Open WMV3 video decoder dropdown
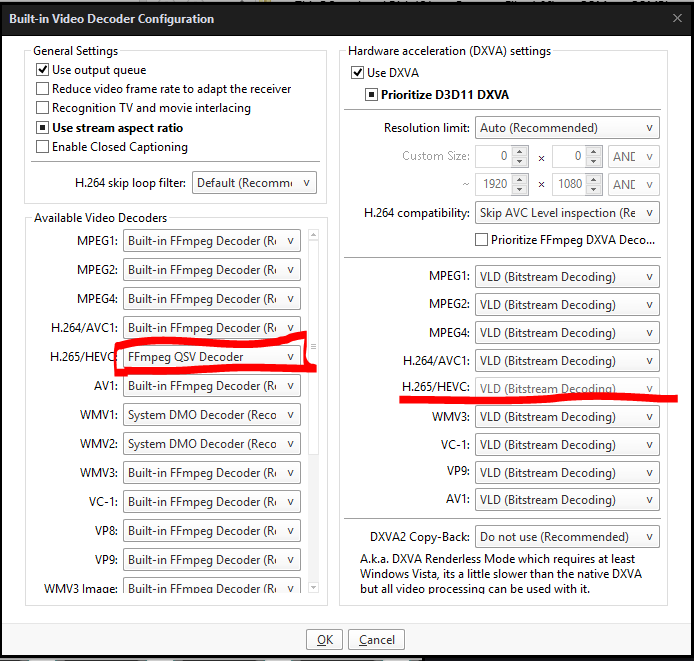The image size is (694, 661). click(x=212, y=473)
